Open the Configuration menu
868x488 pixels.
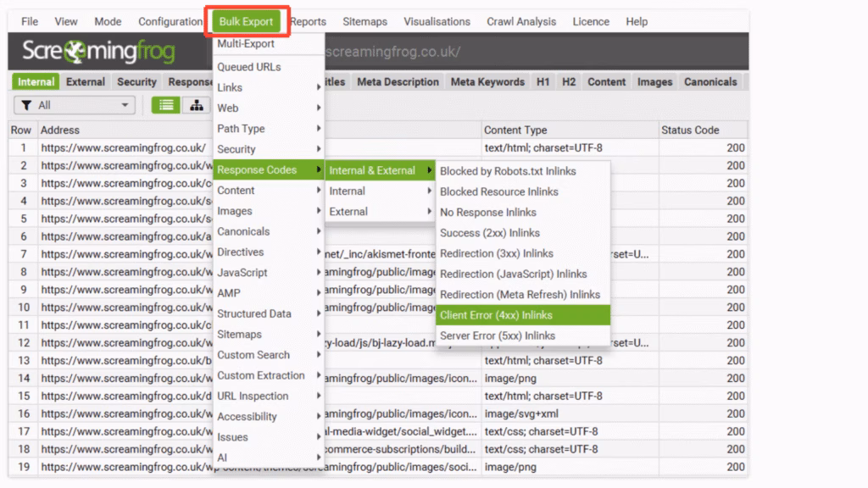pyautogui.click(x=170, y=21)
